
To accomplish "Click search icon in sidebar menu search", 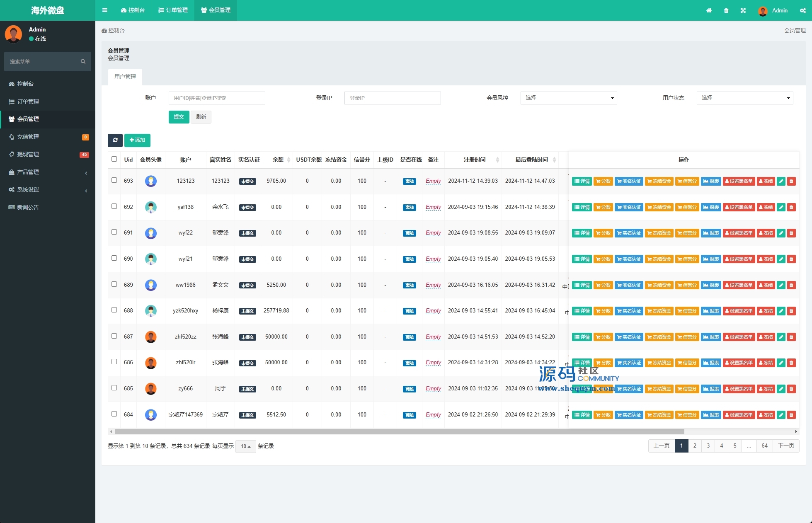I will tap(83, 61).
